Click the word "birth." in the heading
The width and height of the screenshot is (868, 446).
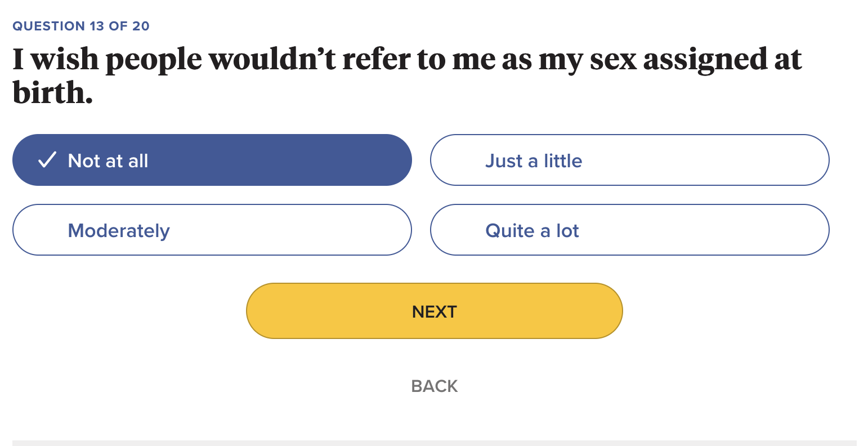point(53,93)
